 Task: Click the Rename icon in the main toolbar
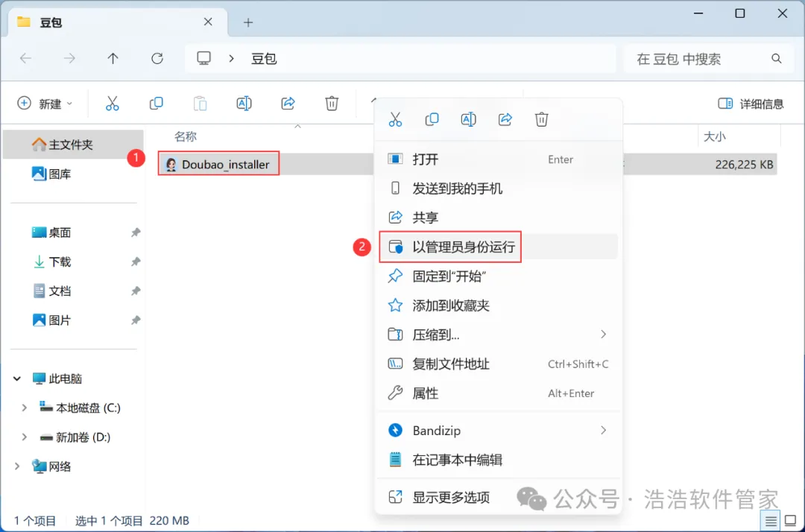pyautogui.click(x=244, y=104)
